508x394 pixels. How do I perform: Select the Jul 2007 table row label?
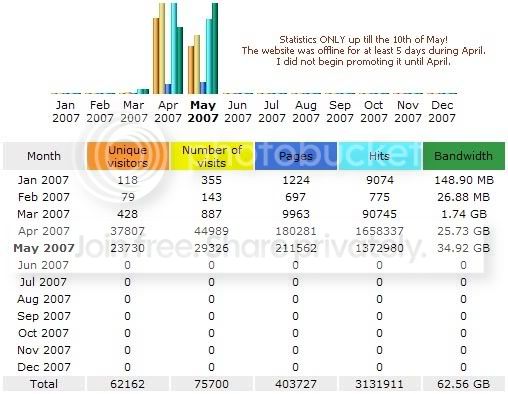point(43,282)
